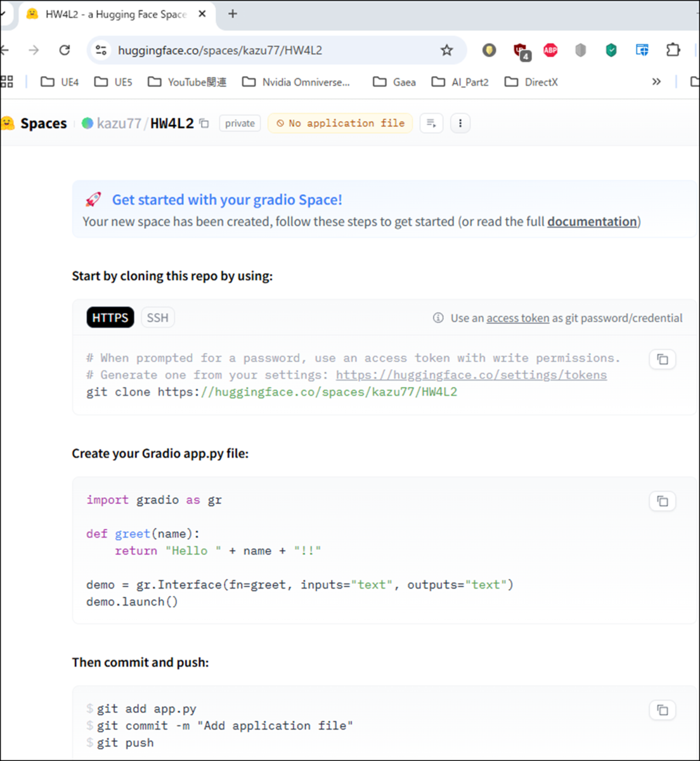Click the green shield extension icon
Viewport: 700px width, 761px height.
tap(611, 50)
